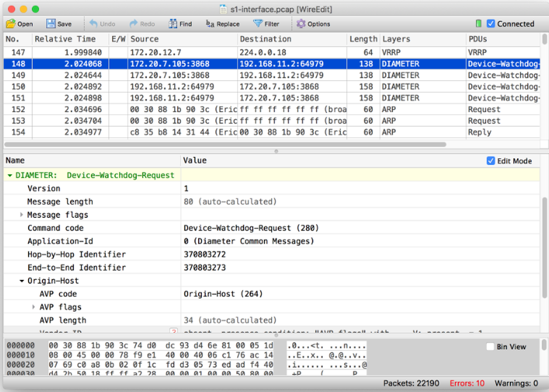This screenshot has width=549, height=392.
Task: Click the Packets: 22190 status text
Action: tap(411, 383)
